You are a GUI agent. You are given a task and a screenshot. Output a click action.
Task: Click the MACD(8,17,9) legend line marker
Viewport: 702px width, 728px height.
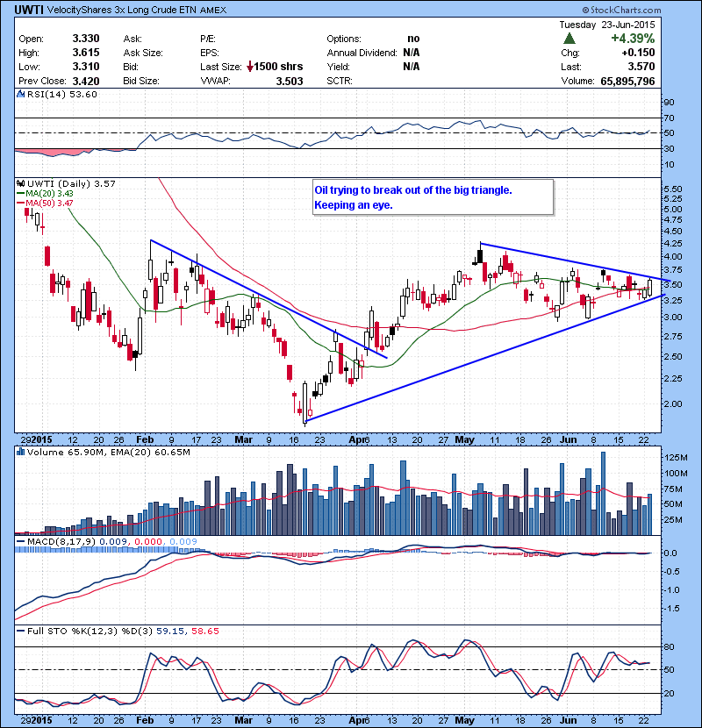tap(20, 541)
